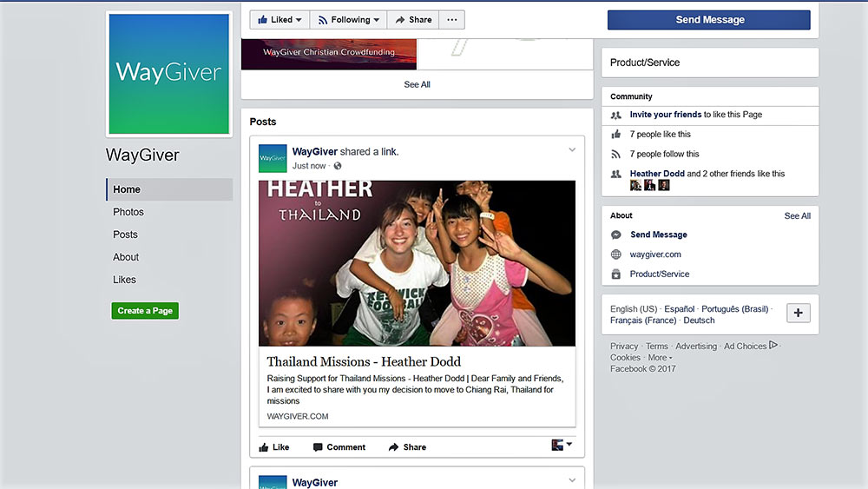The image size is (868, 489).
Task: Click the public globe privacy icon
Action: (338, 166)
